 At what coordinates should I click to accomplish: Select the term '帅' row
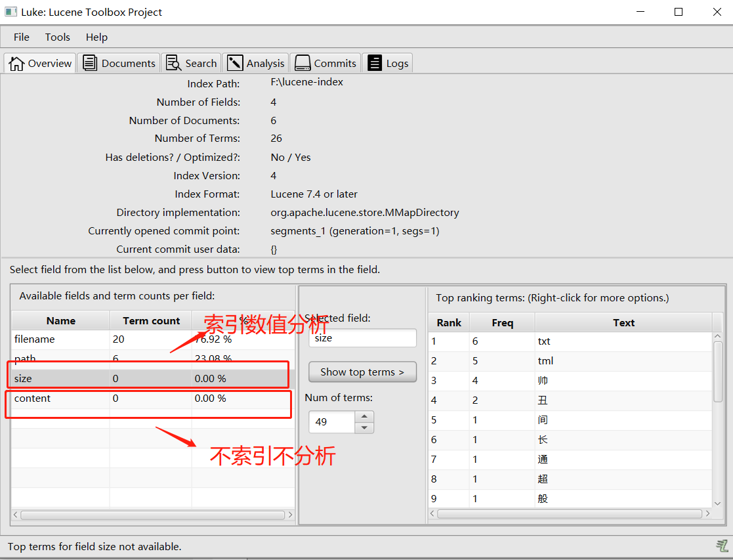[570, 381]
